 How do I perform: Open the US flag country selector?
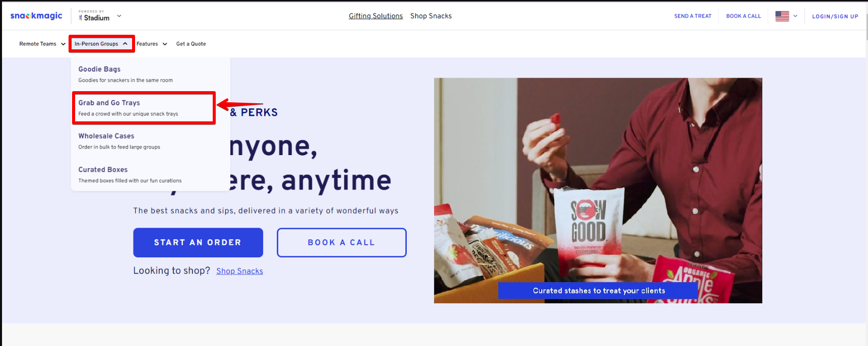pyautogui.click(x=782, y=16)
